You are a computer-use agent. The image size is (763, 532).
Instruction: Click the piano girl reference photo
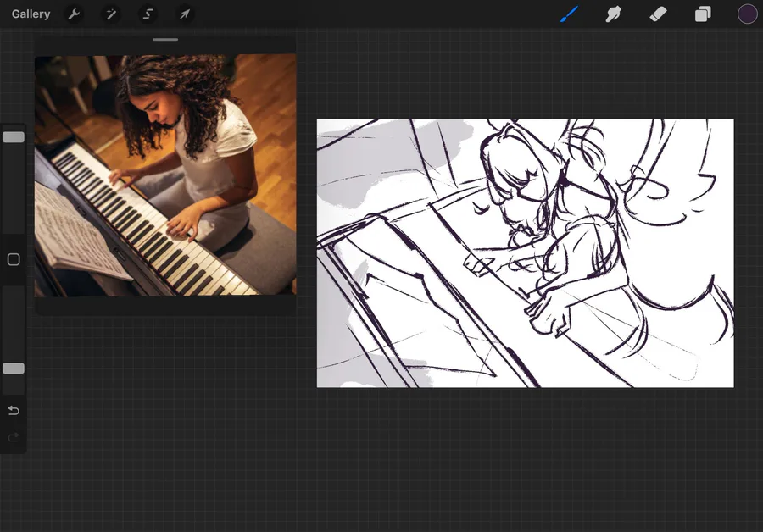[165, 175]
